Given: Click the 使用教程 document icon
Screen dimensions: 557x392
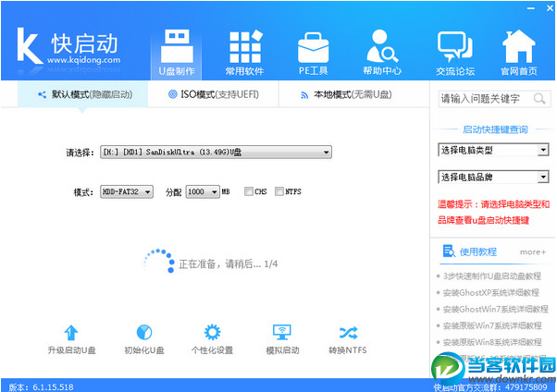Looking at the screenshot, I should (x=449, y=251).
